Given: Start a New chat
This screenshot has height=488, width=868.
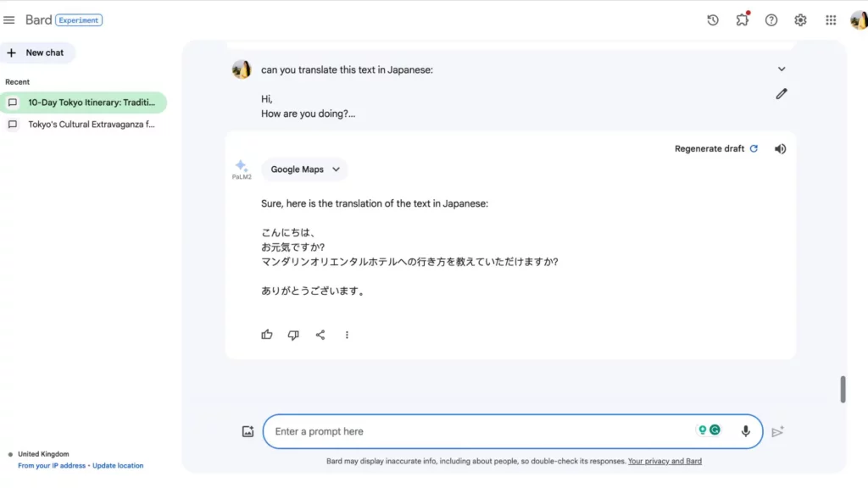Looking at the screenshot, I should [x=37, y=53].
